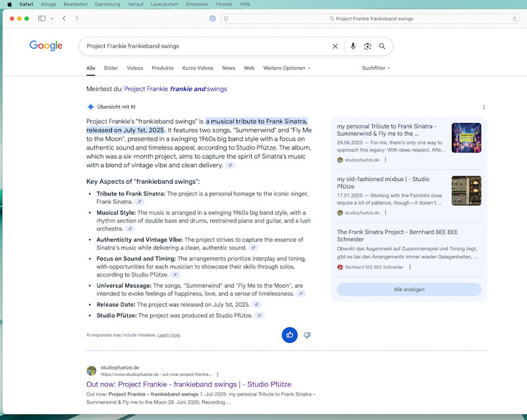Screen dimensions: 527x420
Task: Click the Google search text field
Action: point(207,46)
